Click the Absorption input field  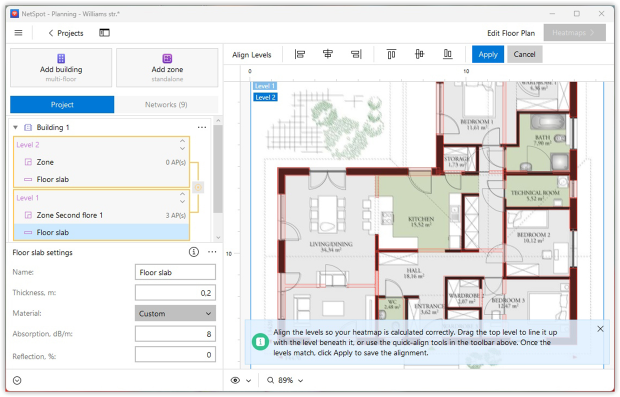click(x=175, y=334)
